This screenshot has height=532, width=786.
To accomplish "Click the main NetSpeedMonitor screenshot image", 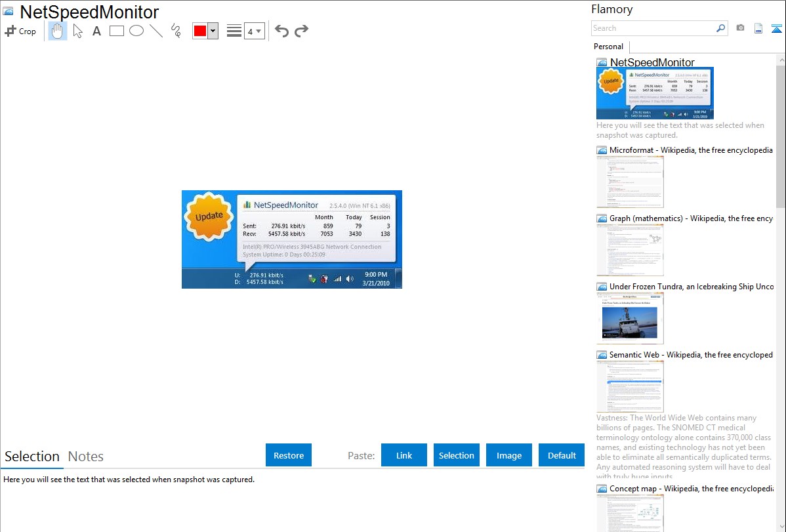I will click(x=292, y=239).
